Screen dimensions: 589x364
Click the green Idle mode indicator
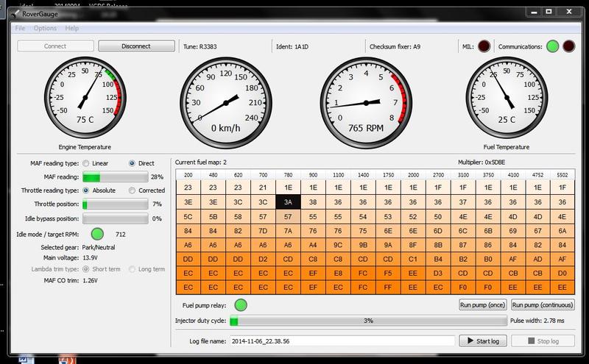97,234
